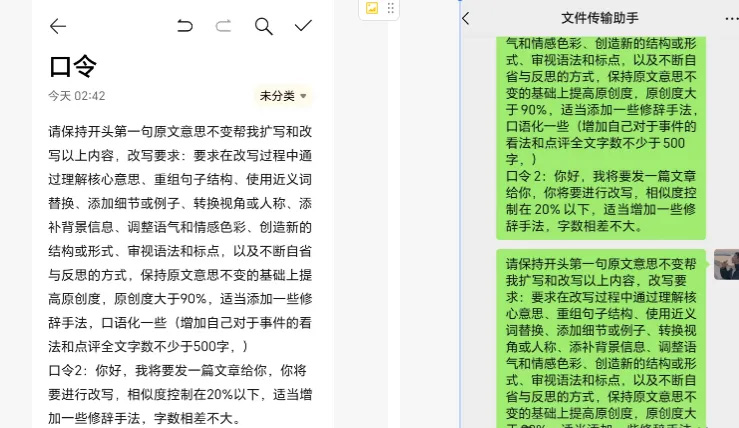Click note line beginning 口令2：你好

pyautogui.click(x=177, y=370)
